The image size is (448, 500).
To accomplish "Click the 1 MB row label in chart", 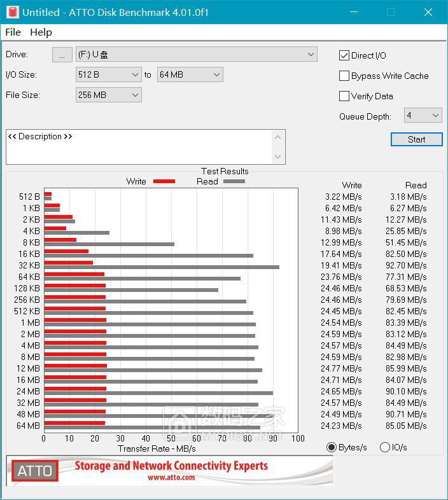I will [x=31, y=323].
